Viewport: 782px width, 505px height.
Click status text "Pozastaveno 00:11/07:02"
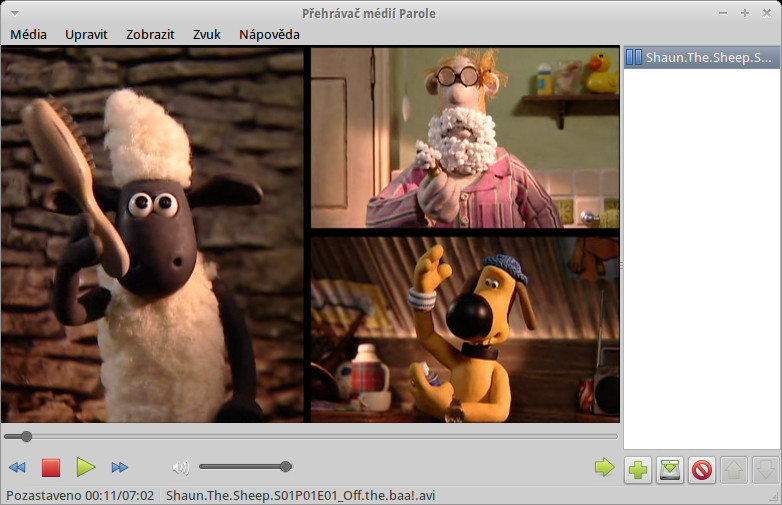pyautogui.click(x=80, y=496)
